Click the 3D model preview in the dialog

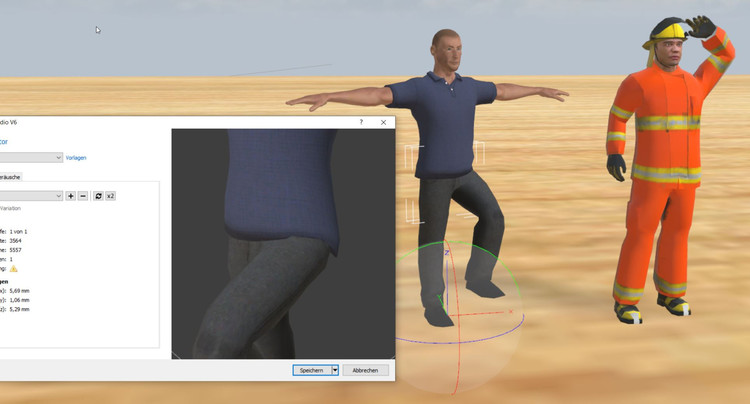click(283, 244)
